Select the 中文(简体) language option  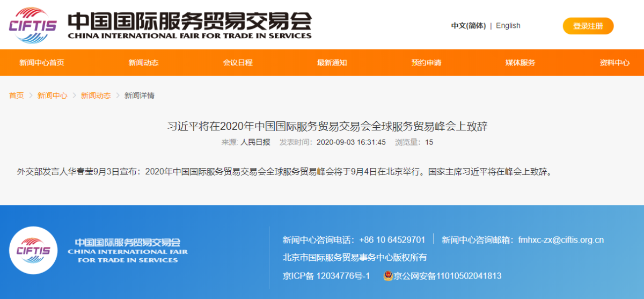[468, 26]
